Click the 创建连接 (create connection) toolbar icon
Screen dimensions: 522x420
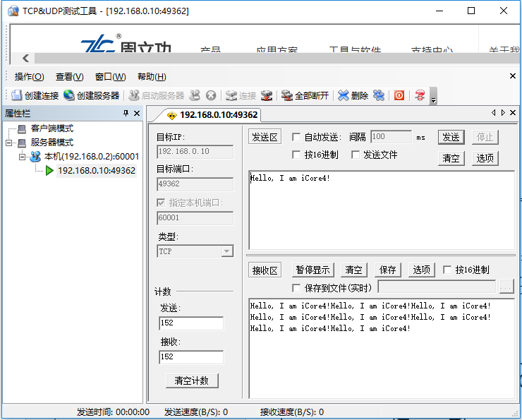coord(17,95)
